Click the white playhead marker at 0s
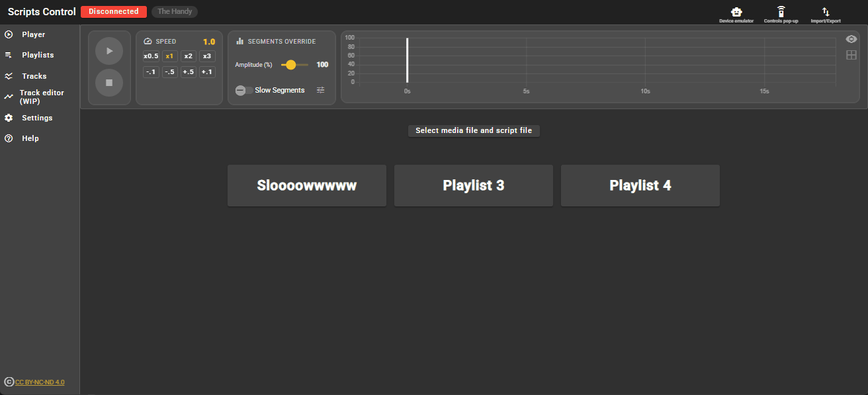The width and height of the screenshot is (868, 395). tap(407, 60)
